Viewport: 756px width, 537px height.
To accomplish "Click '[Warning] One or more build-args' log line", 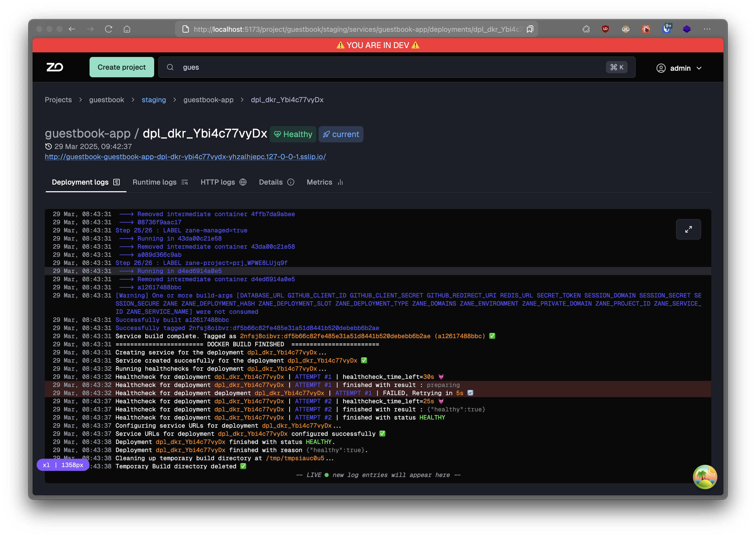I will (x=378, y=304).
